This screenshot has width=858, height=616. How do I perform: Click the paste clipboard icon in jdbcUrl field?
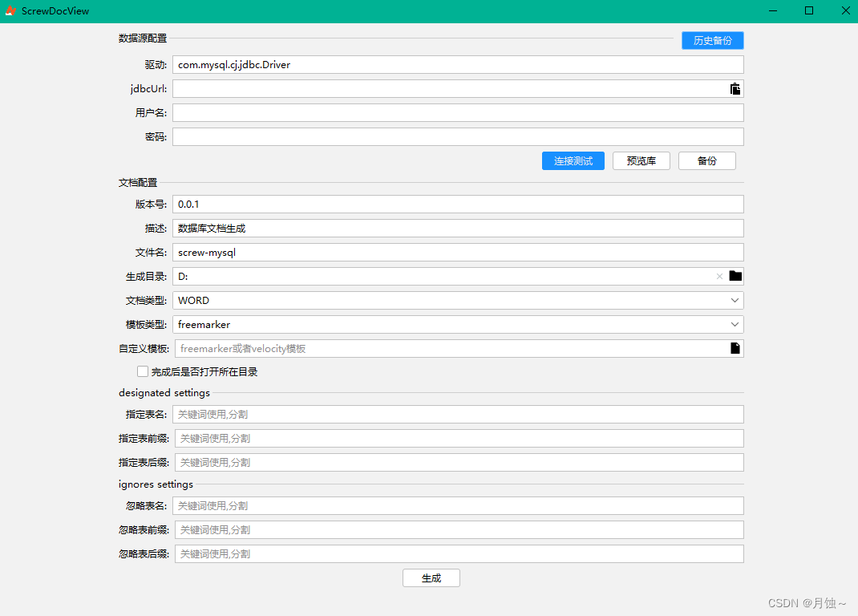(x=735, y=89)
